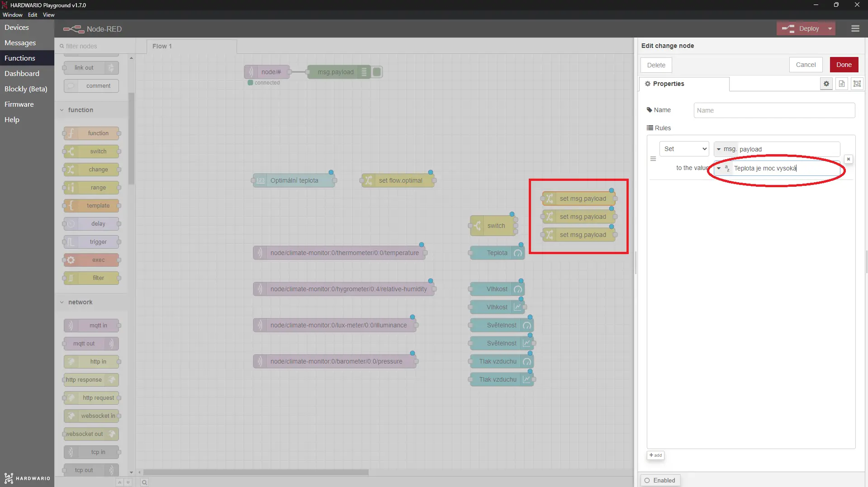Select the http in node in palette
The width and height of the screenshot is (868, 487).
[91, 362]
